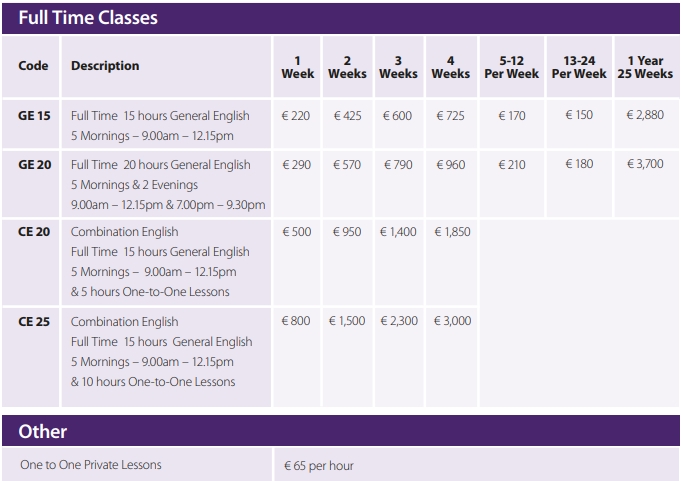Click the Other section header
Screen dimensions: 681x481
43,432
